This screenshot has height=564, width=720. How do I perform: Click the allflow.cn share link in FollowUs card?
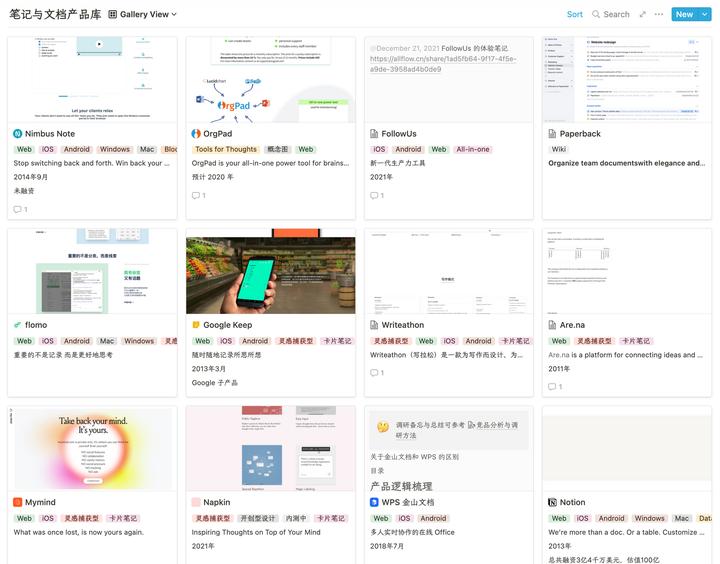click(x=443, y=64)
